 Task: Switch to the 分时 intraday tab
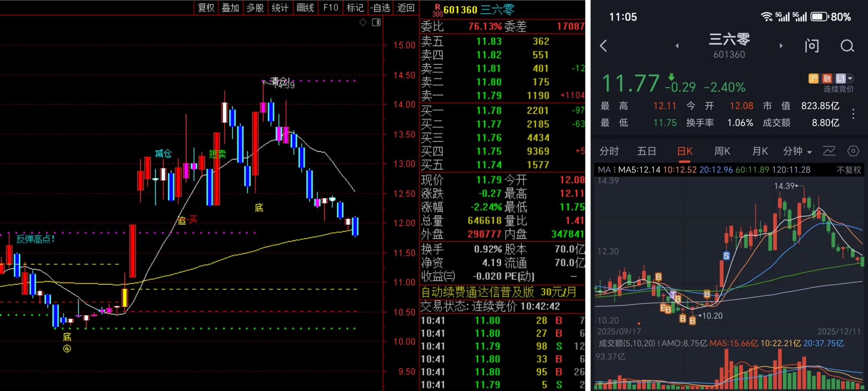pyautogui.click(x=609, y=151)
